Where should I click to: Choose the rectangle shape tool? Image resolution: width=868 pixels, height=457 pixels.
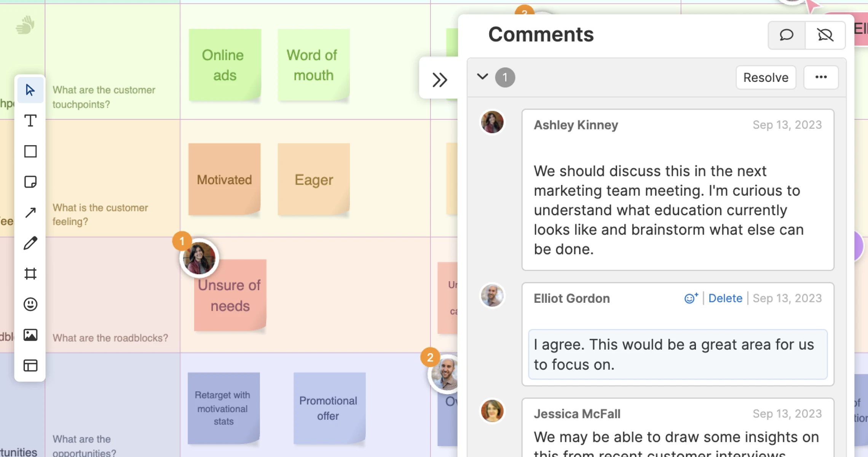(30, 151)
